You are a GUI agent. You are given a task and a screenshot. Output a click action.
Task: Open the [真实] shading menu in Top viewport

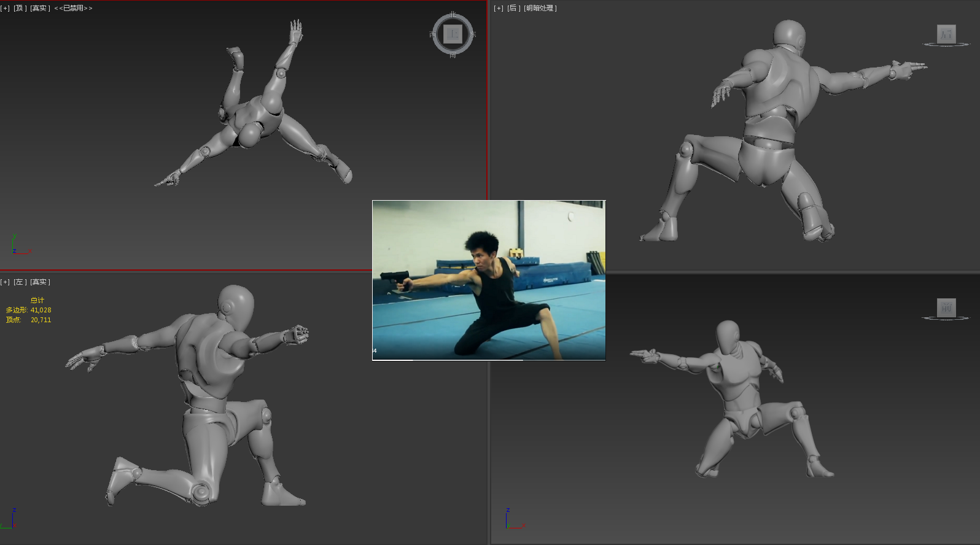tap(40, 9)
